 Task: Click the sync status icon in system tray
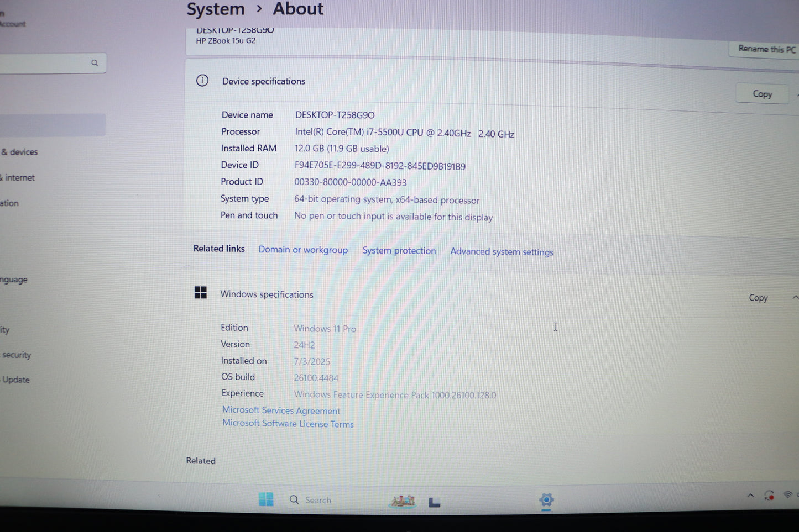pyautogui.click(x=769, y=496)
